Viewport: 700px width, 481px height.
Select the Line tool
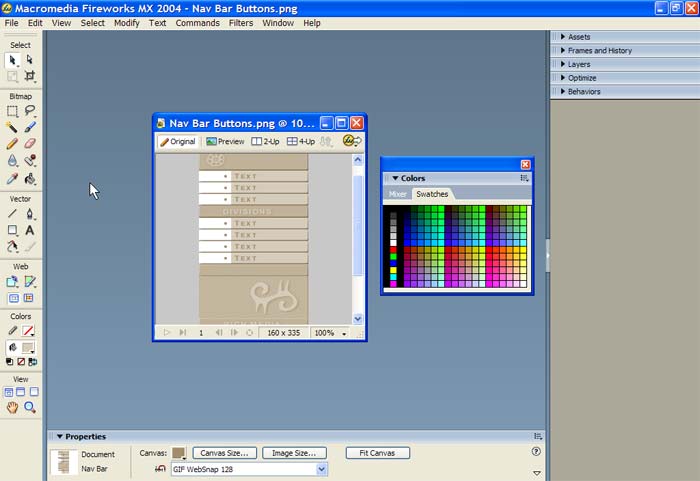click(x=12, y=213)
